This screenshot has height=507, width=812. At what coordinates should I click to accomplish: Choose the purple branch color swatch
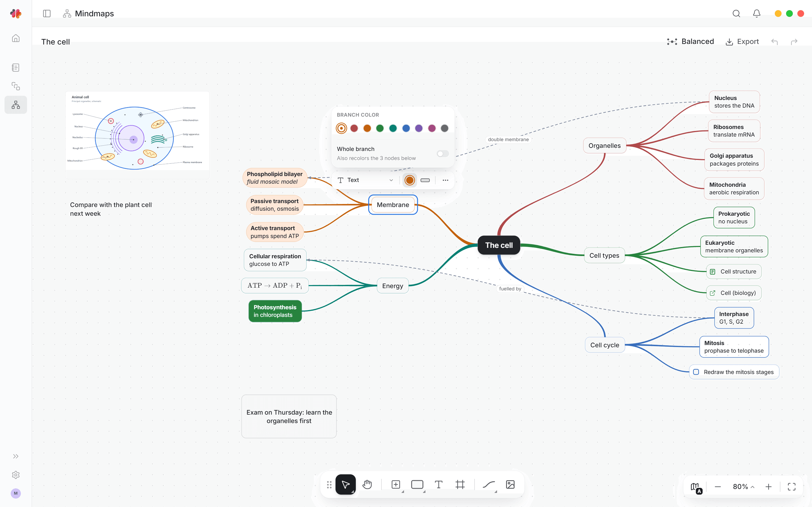click(419, 128)
